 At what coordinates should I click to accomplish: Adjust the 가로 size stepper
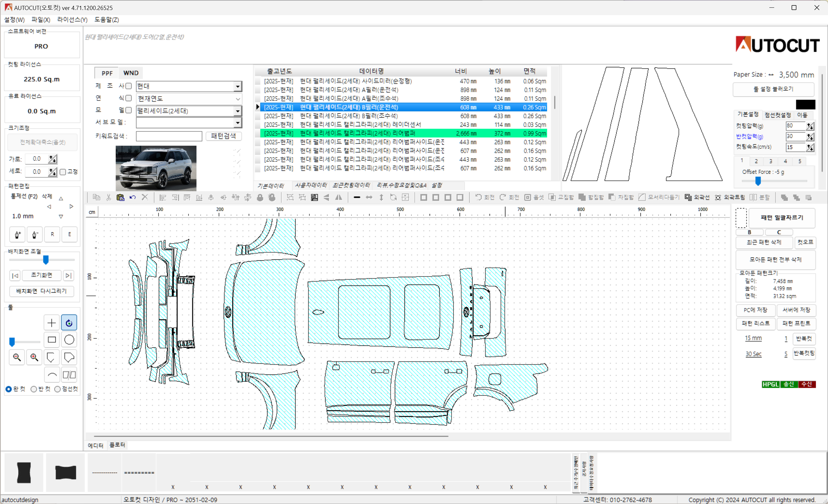(x=53, y=159)
